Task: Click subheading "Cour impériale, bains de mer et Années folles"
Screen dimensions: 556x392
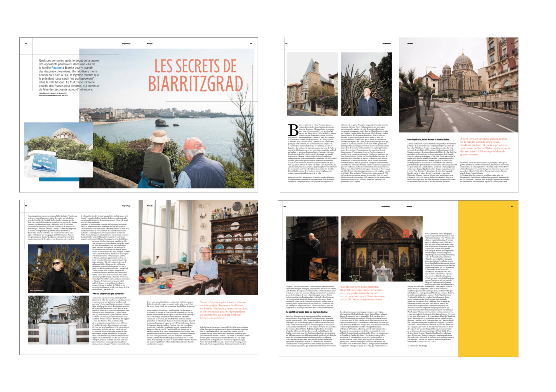Action: click(428, 140)
